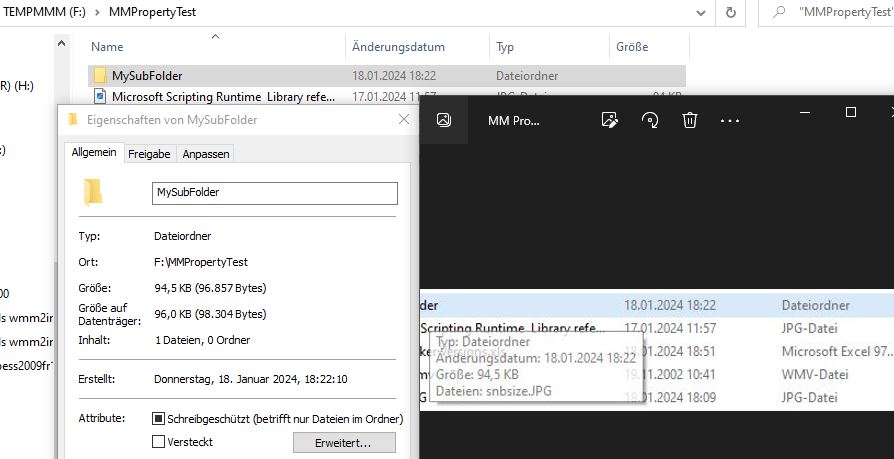Toggle the Schreibgeschützt checkbox
The height and width of the screenshot is (459, 894).
[x=159, y=419]
